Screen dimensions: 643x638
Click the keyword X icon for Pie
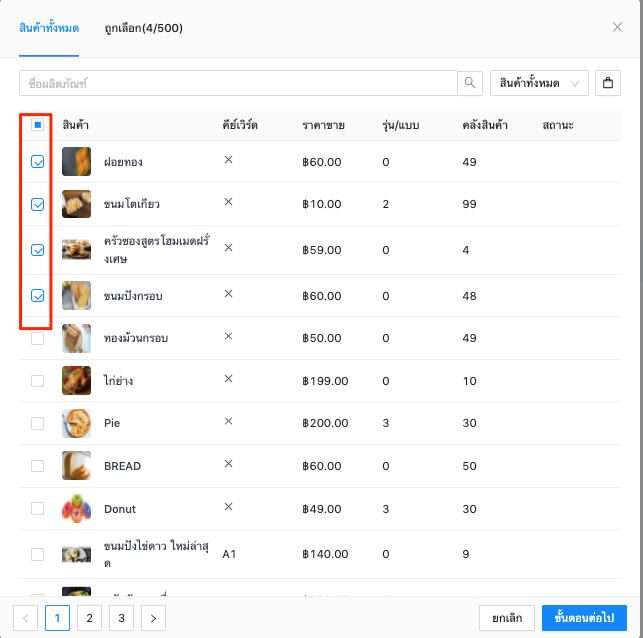(x=228, y=421)
